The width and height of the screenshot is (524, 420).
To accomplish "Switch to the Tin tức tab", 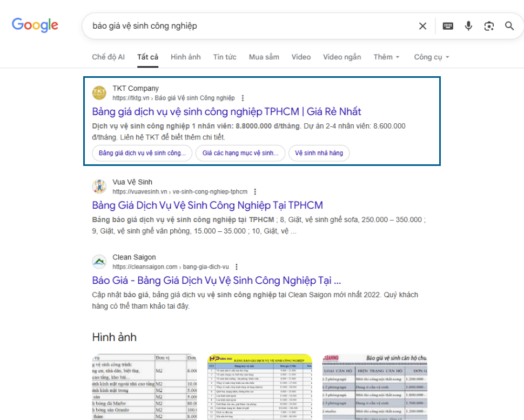I will 225,57.
